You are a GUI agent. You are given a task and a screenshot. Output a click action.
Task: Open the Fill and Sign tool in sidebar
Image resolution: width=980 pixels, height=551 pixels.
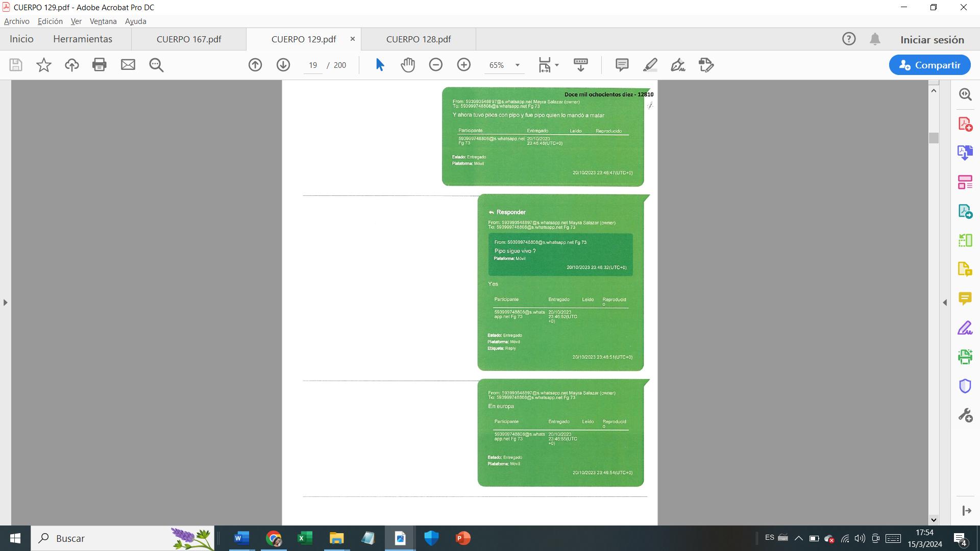coord(965,328)
